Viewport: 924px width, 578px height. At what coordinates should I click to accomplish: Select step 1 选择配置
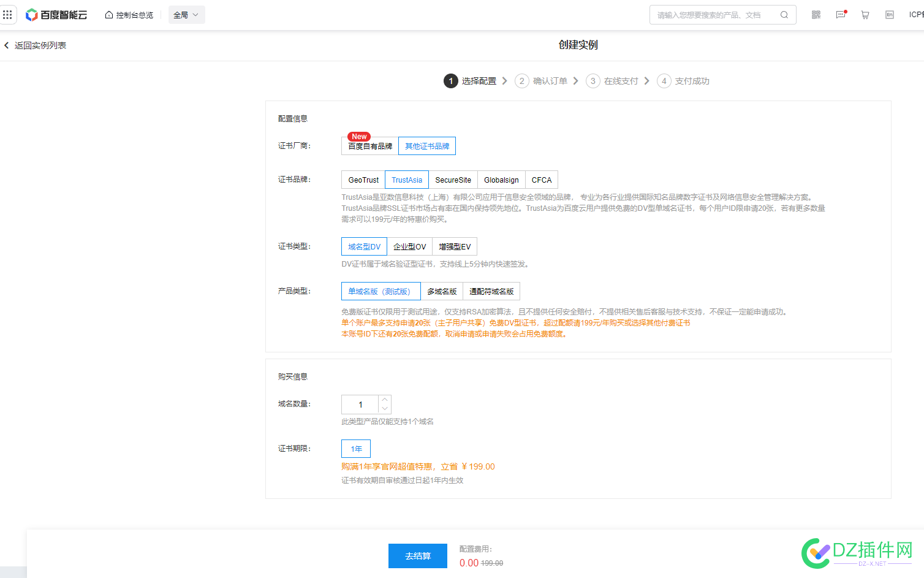tap(470, 81)
